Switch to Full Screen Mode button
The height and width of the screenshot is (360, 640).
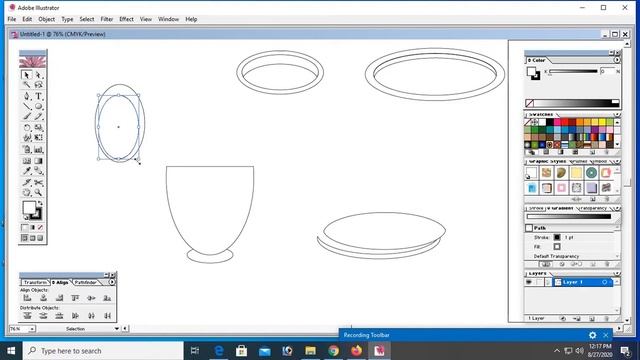(40, 238)
